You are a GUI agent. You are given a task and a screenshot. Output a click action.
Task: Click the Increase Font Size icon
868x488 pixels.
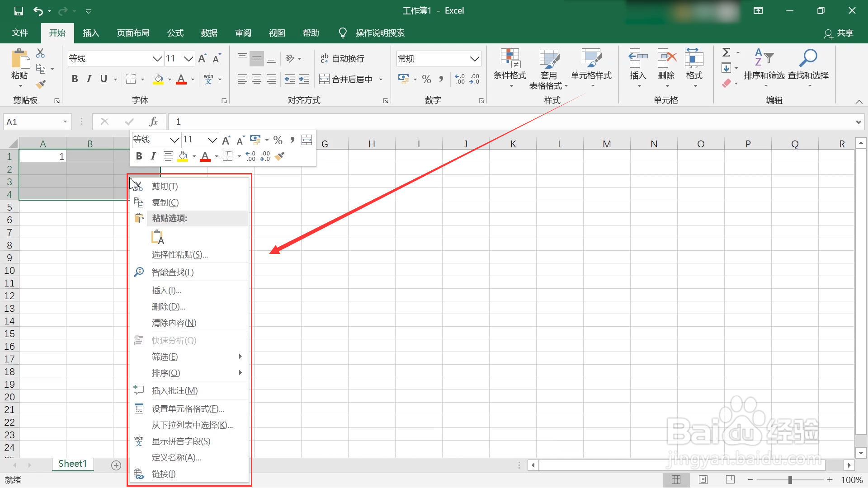(202, 58)
